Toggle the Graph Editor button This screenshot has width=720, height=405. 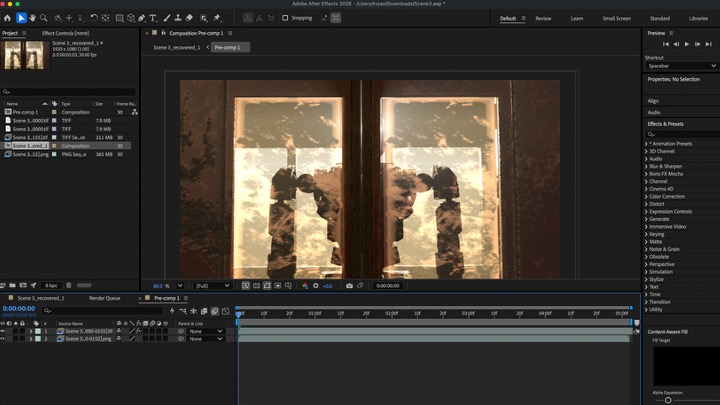(x=225, y=311)
